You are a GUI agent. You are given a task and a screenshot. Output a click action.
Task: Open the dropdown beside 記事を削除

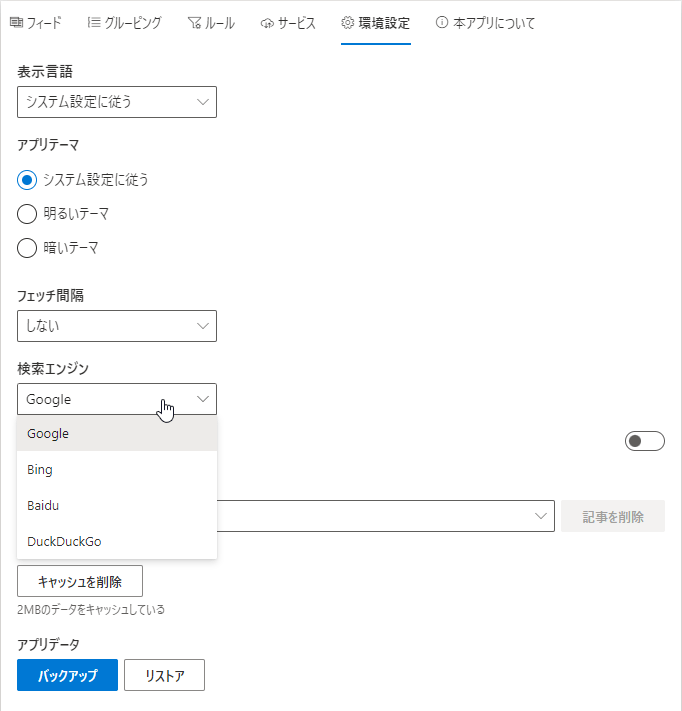click(x=385, y=516)
